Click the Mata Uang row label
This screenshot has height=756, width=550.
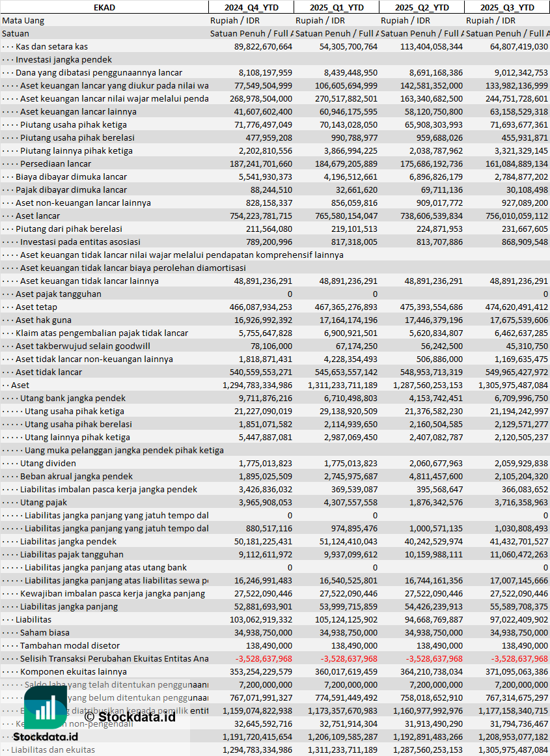click(23, 20)
